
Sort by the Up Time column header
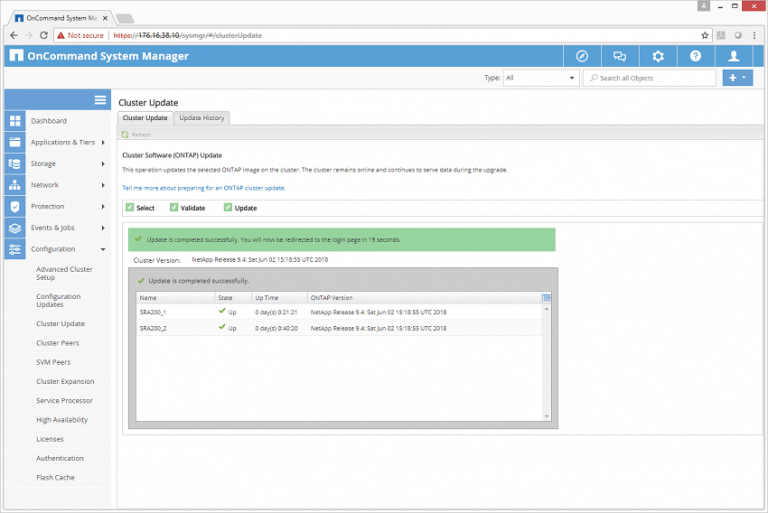pyautogui.click(x=279, y=298)
